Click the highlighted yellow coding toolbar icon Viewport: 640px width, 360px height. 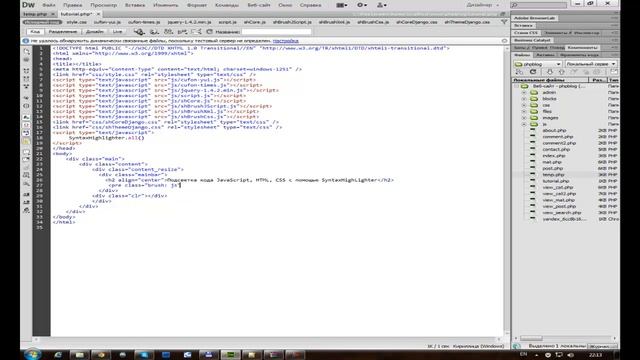[x=27, y=142]
